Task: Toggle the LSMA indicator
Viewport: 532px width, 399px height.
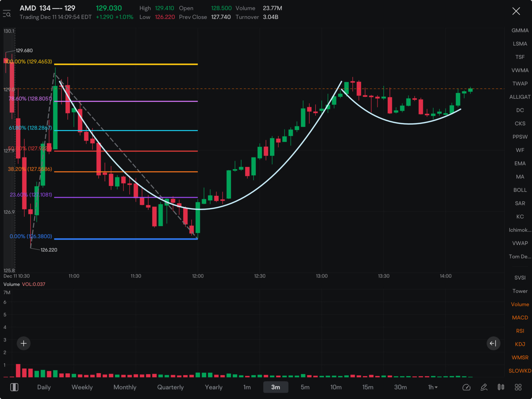Action: click(x=520, y=44)
